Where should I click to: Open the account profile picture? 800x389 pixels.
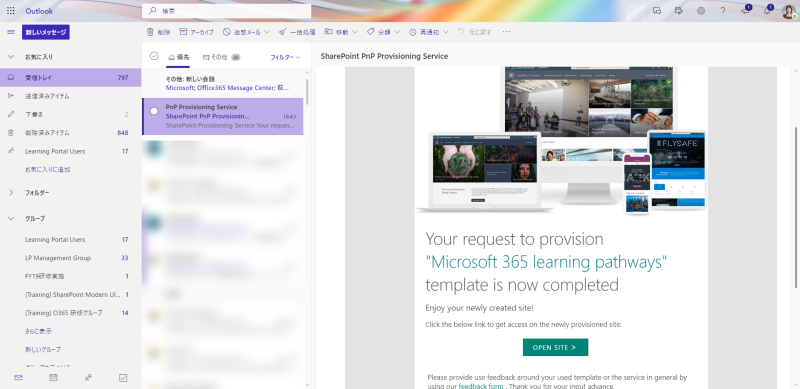(x=789, y=11)
